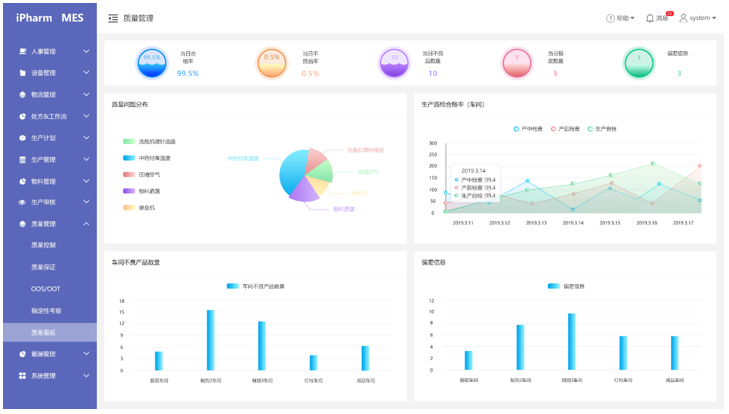Viewport: 729px width, 414px height.
Task: Toggle the 生产自检 line series legend
Action: (x=602, y=129)
